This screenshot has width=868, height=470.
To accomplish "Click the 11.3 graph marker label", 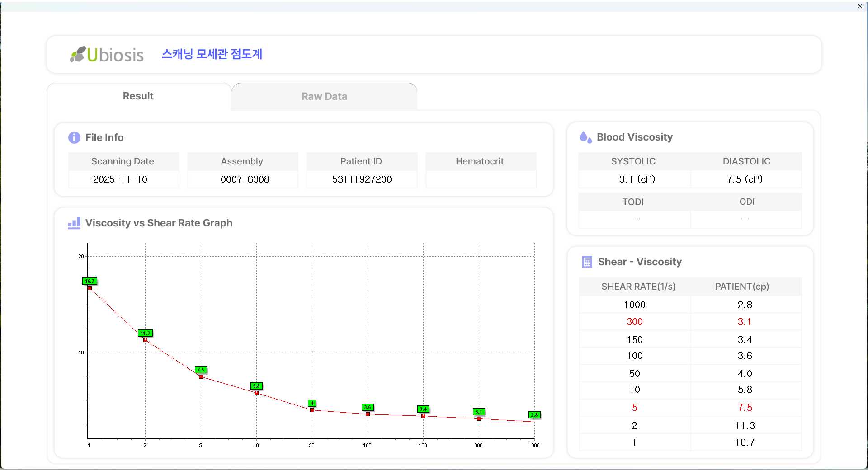I will (145, 333).
